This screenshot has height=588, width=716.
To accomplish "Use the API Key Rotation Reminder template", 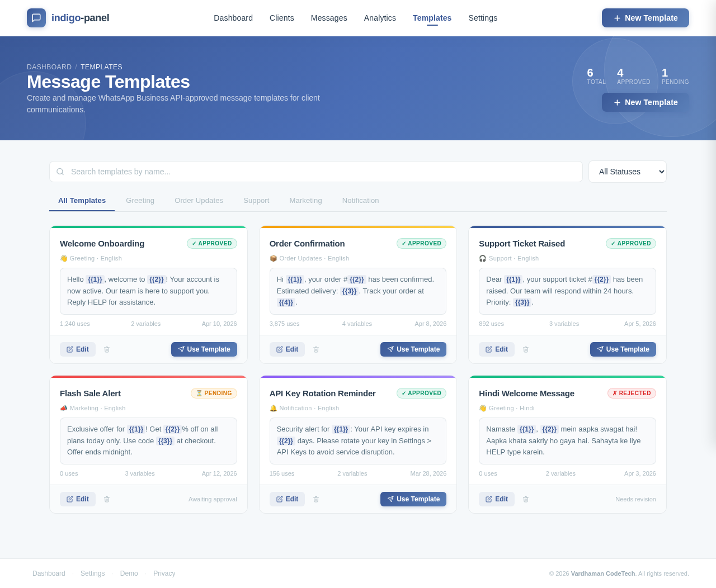I will [x=413, y=499].
